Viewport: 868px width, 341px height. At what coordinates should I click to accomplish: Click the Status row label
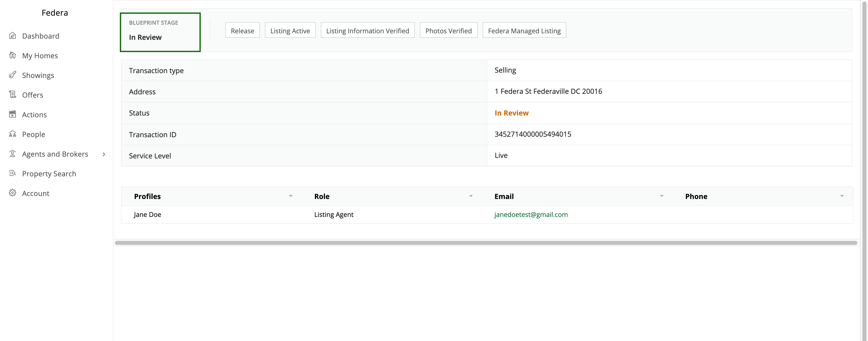(139, 113)
